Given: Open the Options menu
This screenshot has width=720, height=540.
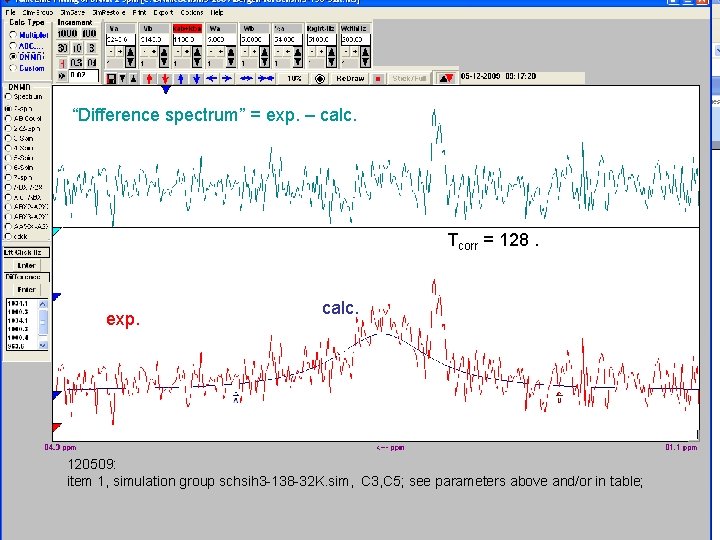Looking at the screenshot, I should [192, 12].
